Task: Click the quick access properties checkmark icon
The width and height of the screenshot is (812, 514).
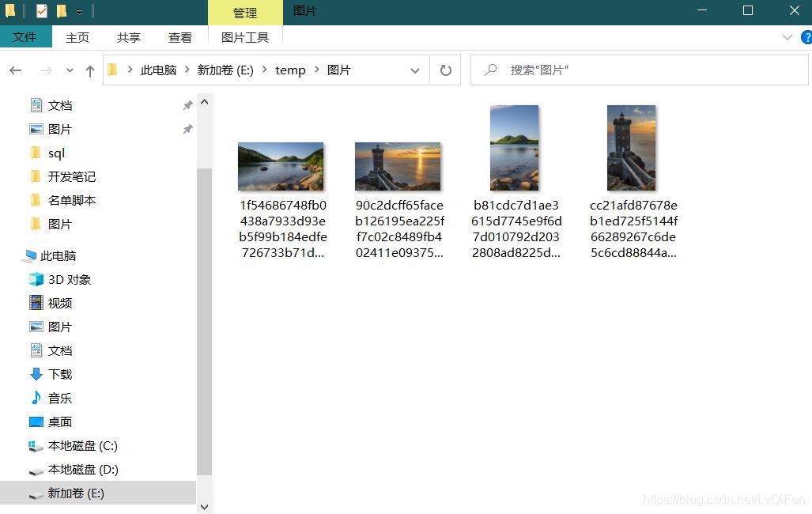Action: (x=42, y=11)
